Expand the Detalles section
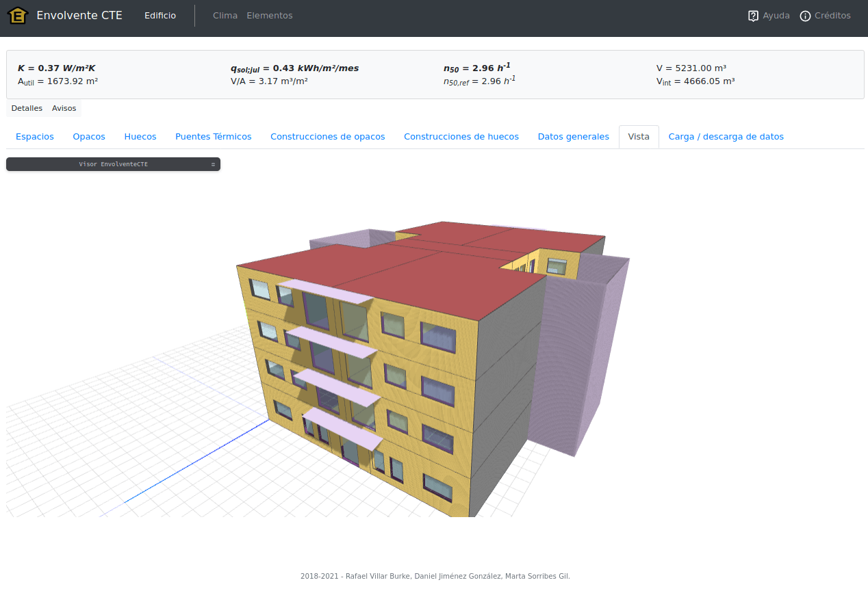 pos(27,108)
